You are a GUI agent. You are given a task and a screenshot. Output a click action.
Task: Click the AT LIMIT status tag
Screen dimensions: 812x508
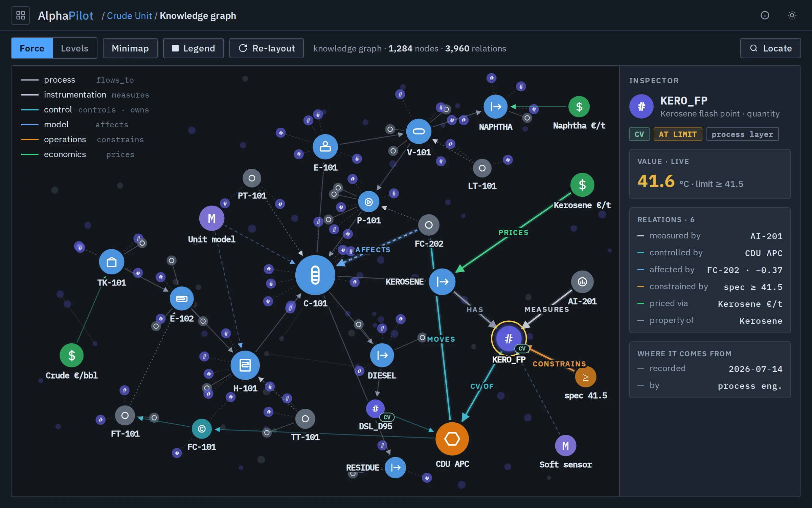pyautogui.click(x=678, y=134)
